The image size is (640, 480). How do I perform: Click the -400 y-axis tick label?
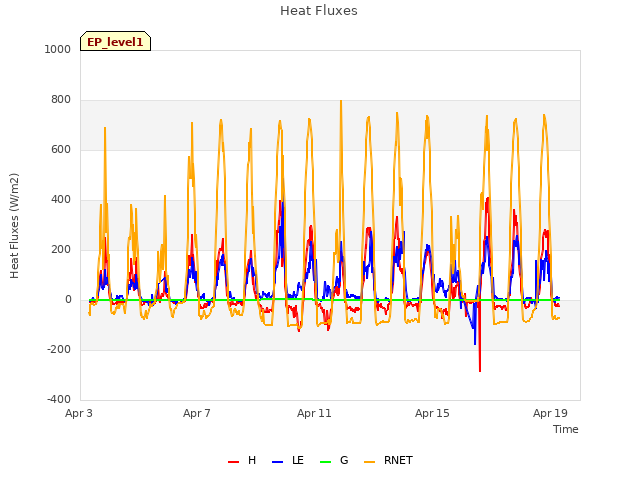[x=59, y=400]
